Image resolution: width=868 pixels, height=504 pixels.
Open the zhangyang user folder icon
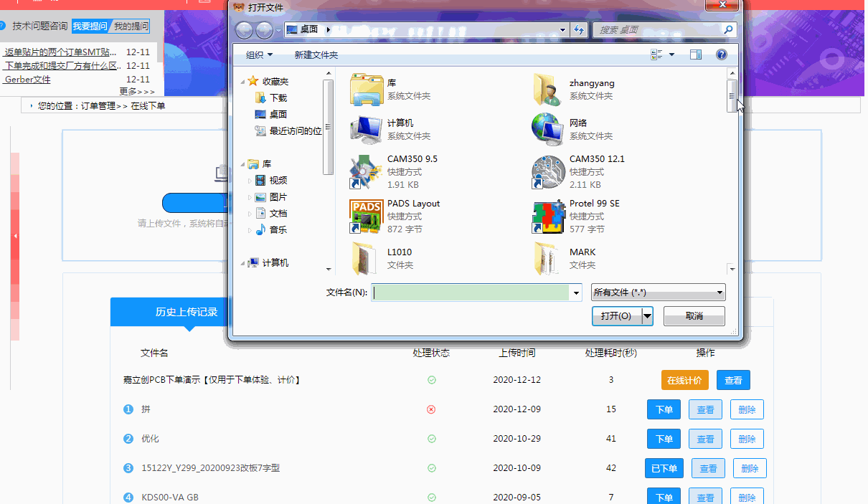pos(549,90)
